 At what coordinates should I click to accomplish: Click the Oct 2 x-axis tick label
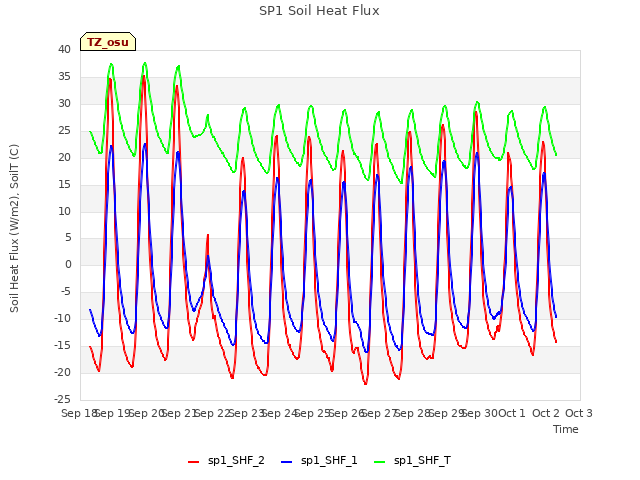point(545,413)
